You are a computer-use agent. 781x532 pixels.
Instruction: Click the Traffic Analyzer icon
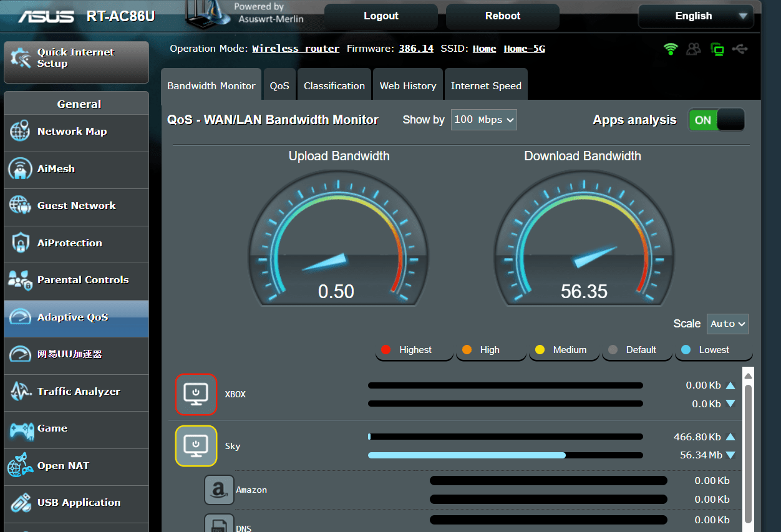tap(20, 392)
